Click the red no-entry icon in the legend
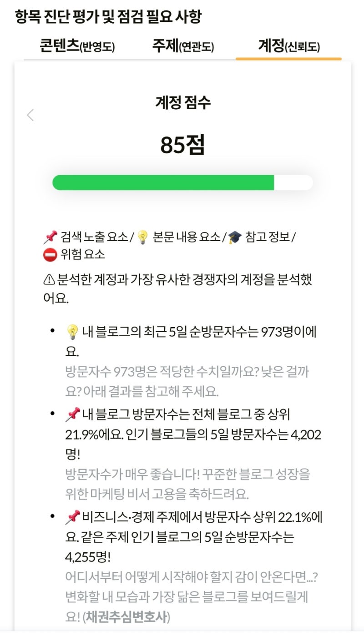The height and width of the screenshot is (636, 364). (x=50, y=254)
